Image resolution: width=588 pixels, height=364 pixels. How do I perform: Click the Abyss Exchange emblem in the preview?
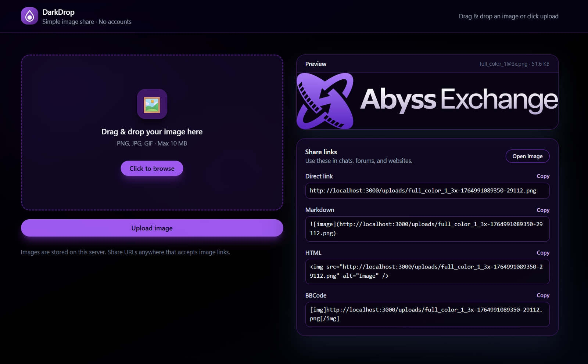[x=325, y=101]
